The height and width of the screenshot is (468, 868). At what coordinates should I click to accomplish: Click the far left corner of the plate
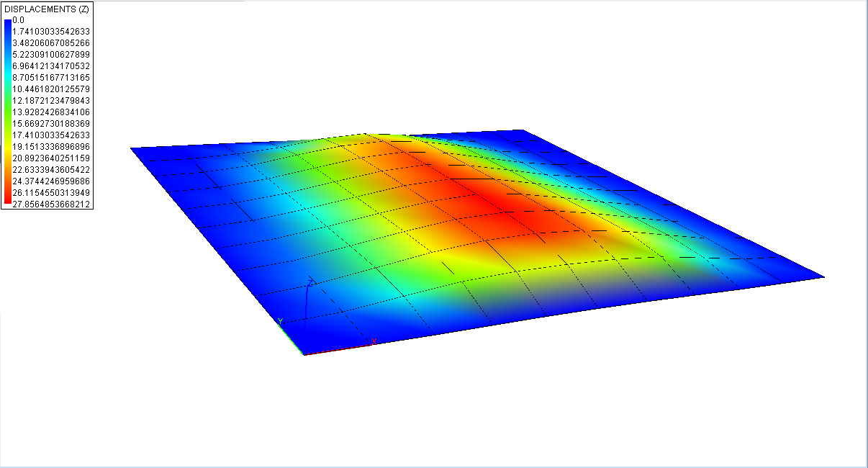132,148
